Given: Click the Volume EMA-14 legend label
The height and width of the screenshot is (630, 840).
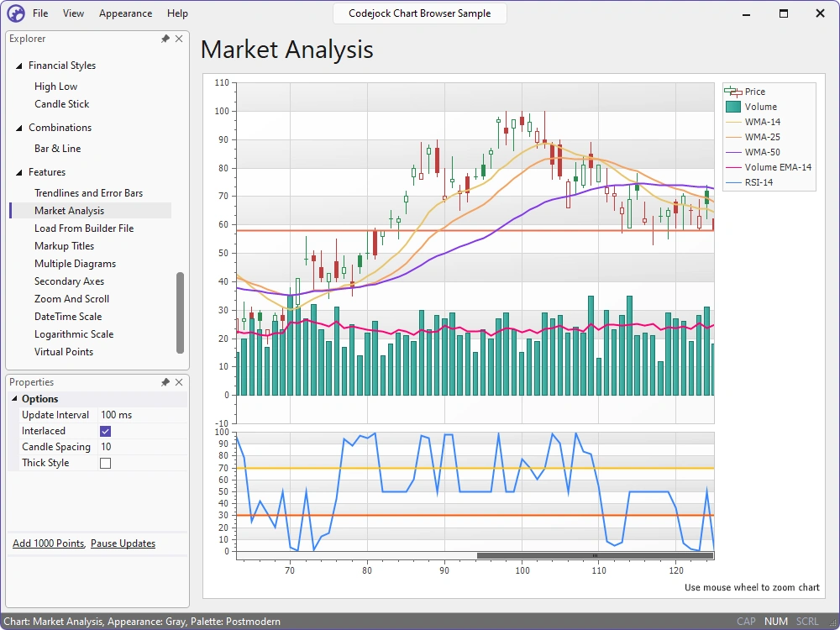Looking at the screenshot, I should coord(778,167).
